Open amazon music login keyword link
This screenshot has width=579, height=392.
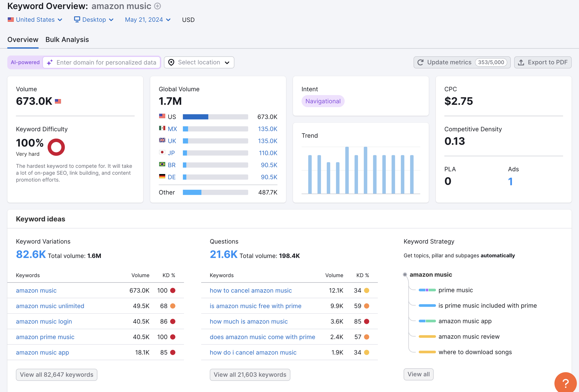(x=44, y=321)
